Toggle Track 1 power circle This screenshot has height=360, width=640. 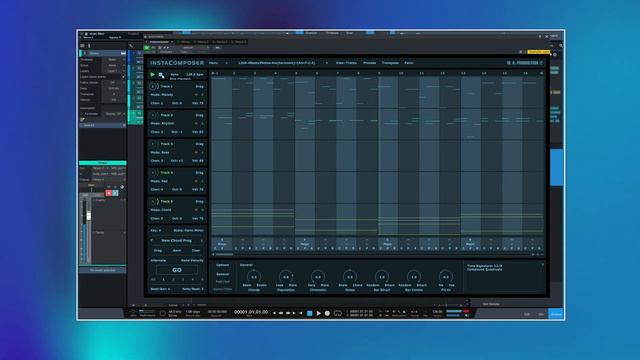pyautogui.click(x=153, y=87)
